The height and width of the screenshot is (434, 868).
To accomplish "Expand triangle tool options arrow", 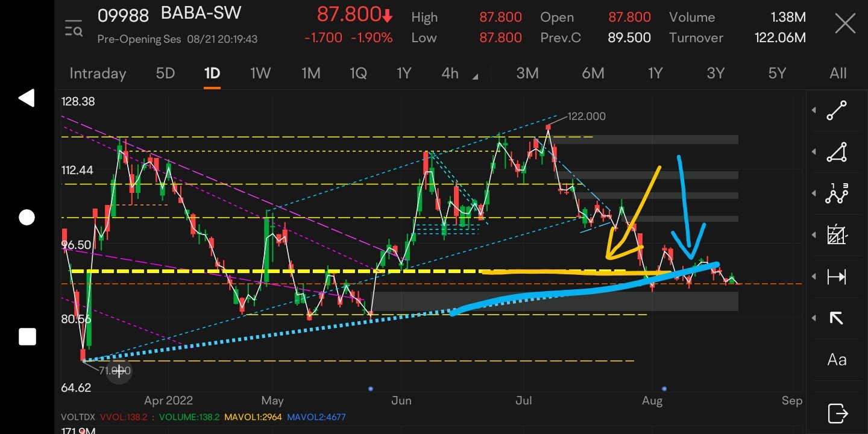I will (814, 152).
